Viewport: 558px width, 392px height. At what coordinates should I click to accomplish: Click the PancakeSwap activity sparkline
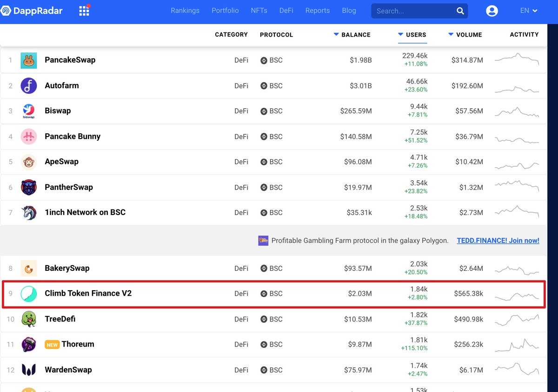click(517, 60)
